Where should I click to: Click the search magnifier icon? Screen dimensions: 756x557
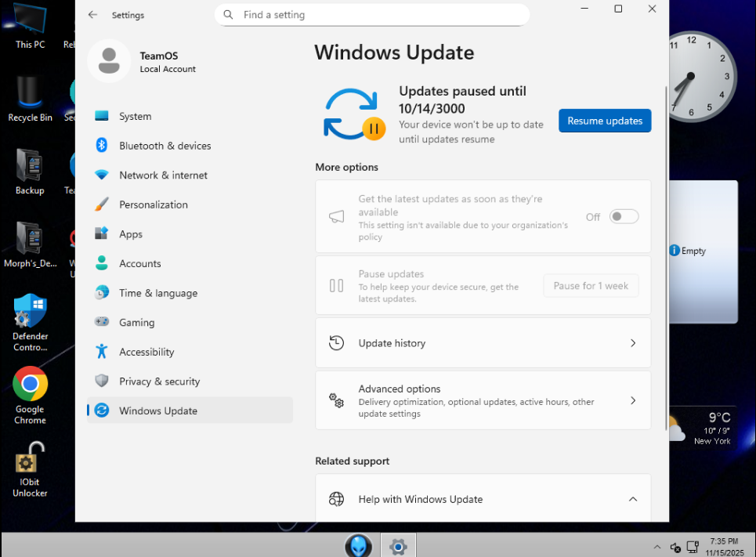point(228,14)
